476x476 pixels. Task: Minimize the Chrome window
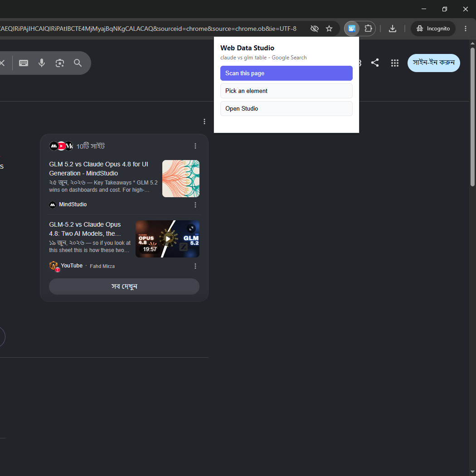click(424, 9)
